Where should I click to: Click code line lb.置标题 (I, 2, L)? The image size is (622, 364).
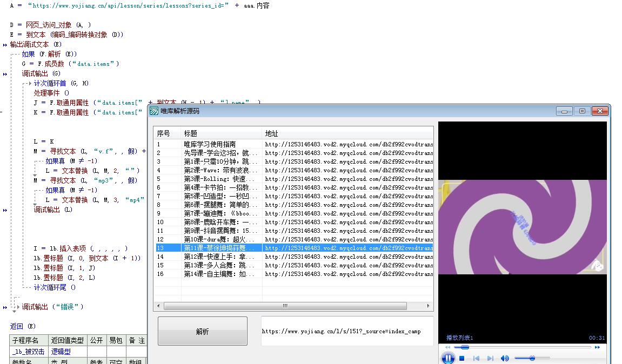[64, 278]
